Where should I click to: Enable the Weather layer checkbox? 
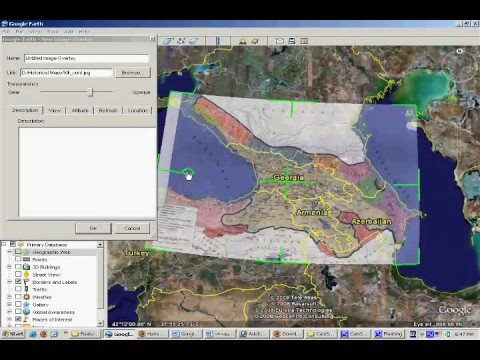(x=18, y=297)
